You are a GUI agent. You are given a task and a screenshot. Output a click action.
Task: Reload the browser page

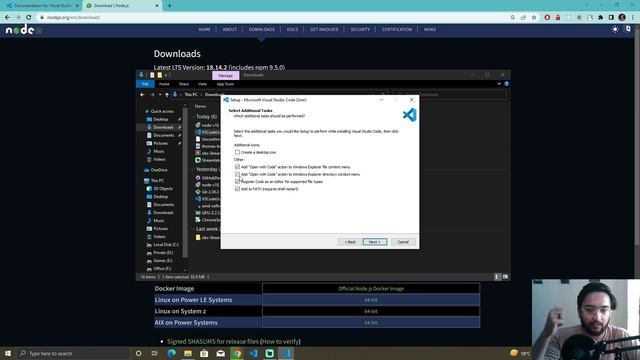(29, 18)
